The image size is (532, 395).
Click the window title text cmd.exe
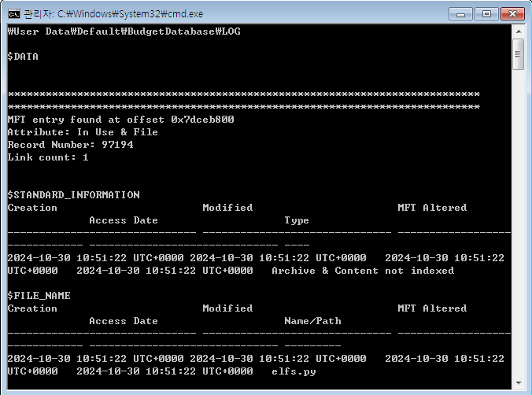pos(113,14)
